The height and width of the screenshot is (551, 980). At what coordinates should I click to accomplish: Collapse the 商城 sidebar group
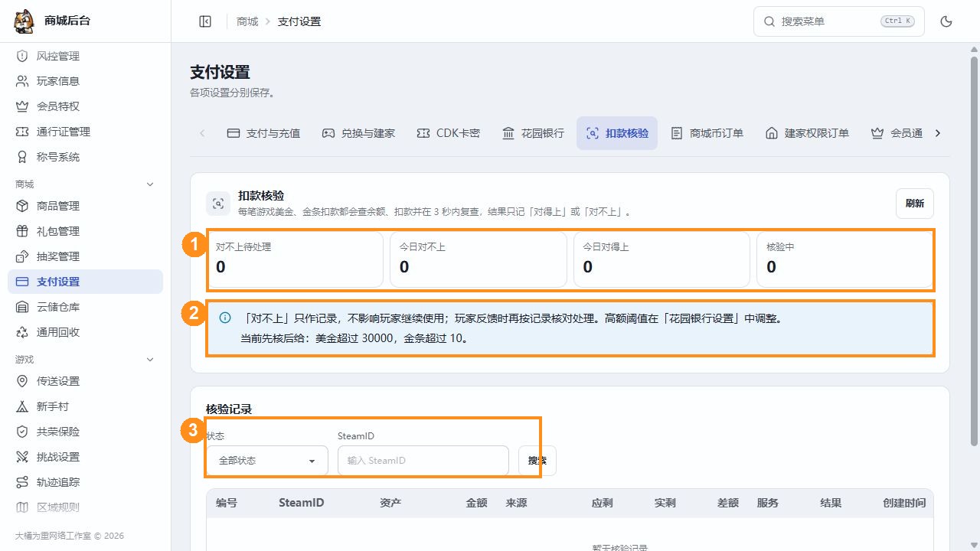tap(150, 184)
